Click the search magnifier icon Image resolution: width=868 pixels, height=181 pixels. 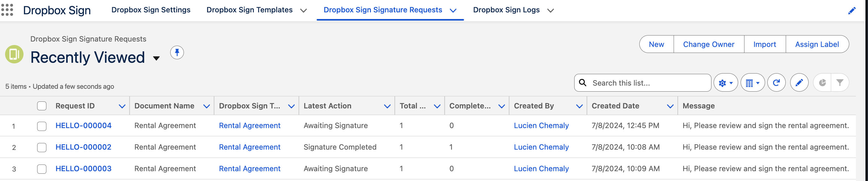pos(582,83)
